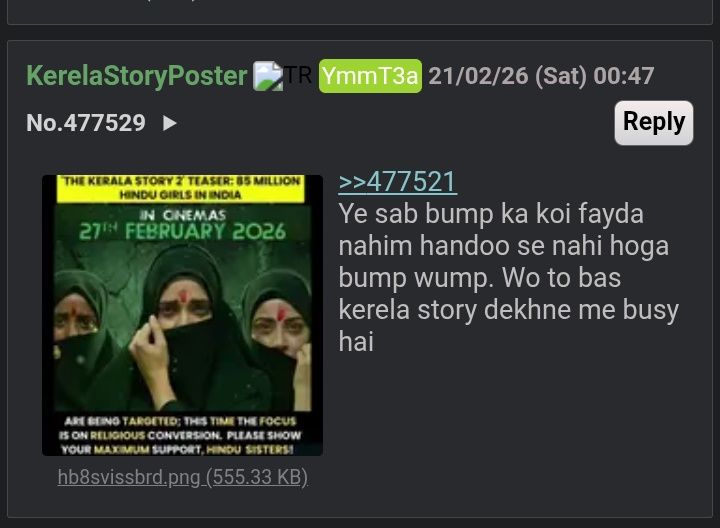This screenshot has height=528, width=720.
Task: Click the post number 477529
Action: [x=105, y=123]
